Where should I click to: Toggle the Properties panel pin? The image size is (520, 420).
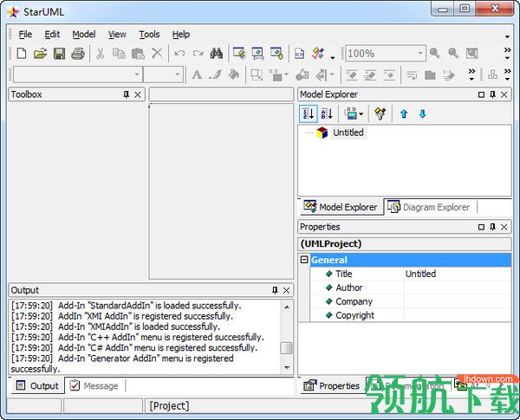click(x=492, y=227)
